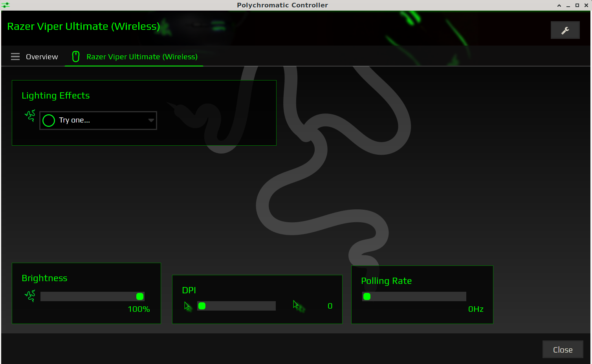Switch to the Overview tab

pyautogui.click(x=35, y=57)
